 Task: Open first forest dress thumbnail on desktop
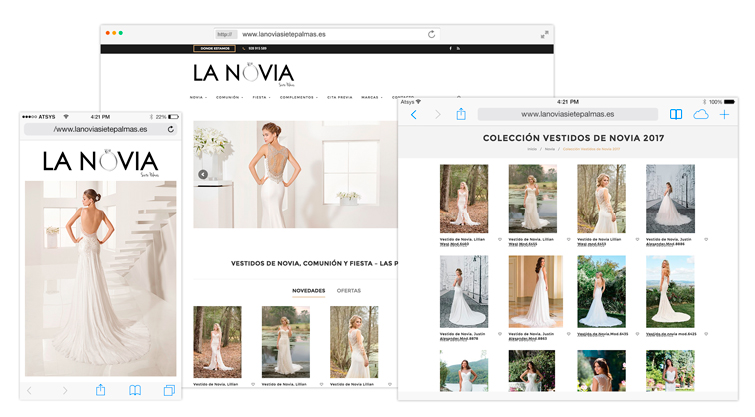217,342
